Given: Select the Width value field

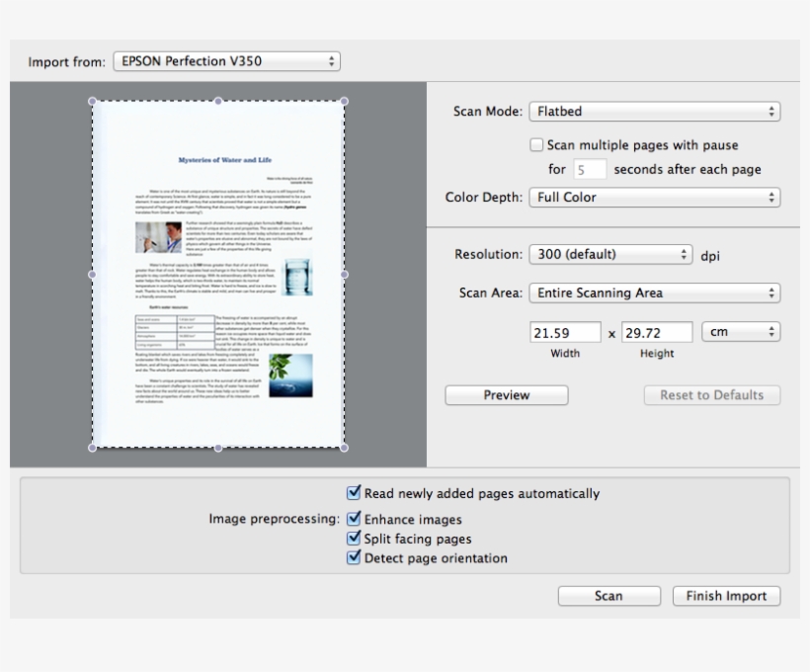Looking at the screenshot, I should tap(563, 331).
